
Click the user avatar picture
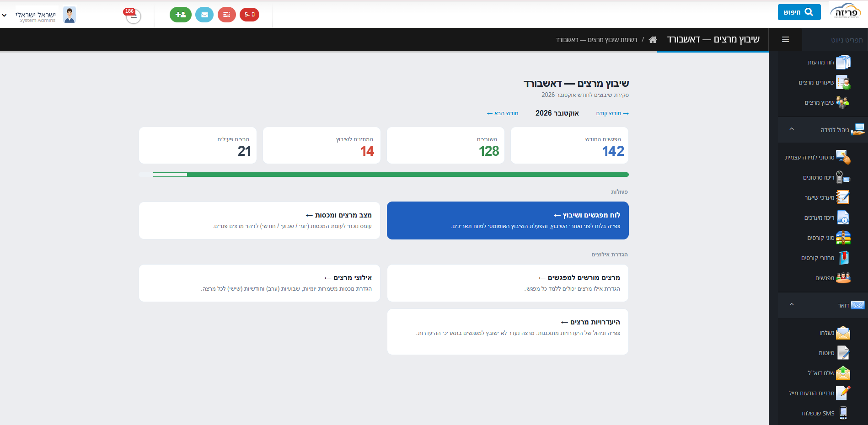(70, 15)
